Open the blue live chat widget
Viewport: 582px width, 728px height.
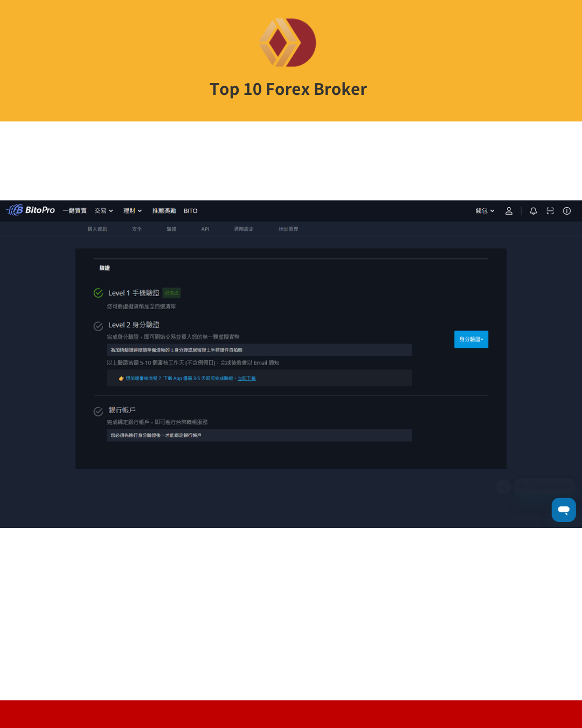pyautogui.click(x=563, y=510)
